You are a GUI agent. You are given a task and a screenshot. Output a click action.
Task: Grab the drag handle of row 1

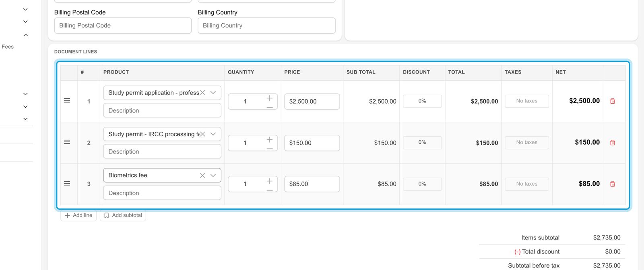67,100
